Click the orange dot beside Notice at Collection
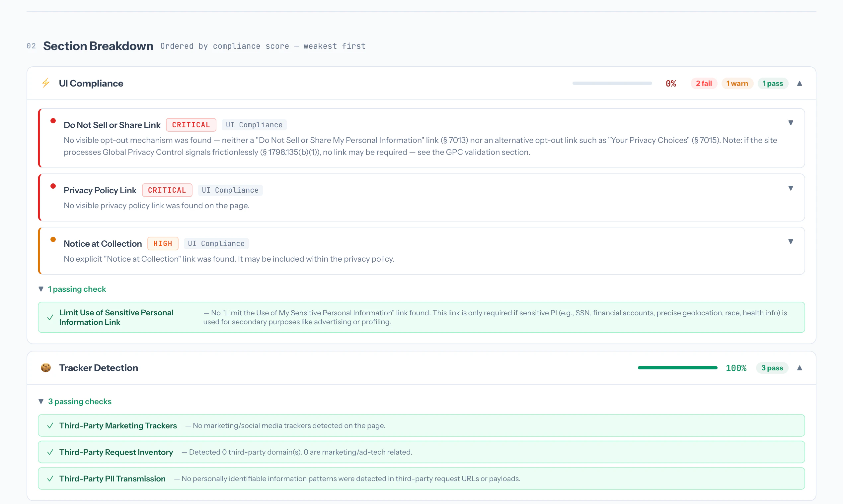843x504 pixels. tap(53, 239)
